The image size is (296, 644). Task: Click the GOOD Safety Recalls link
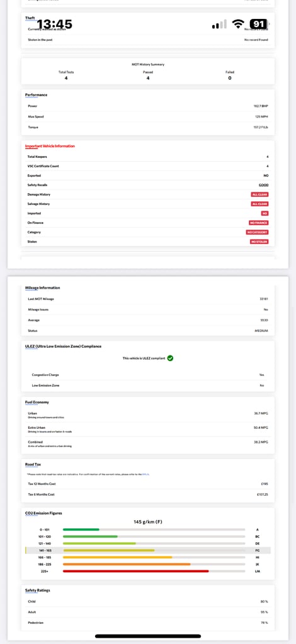click(263, 185)
